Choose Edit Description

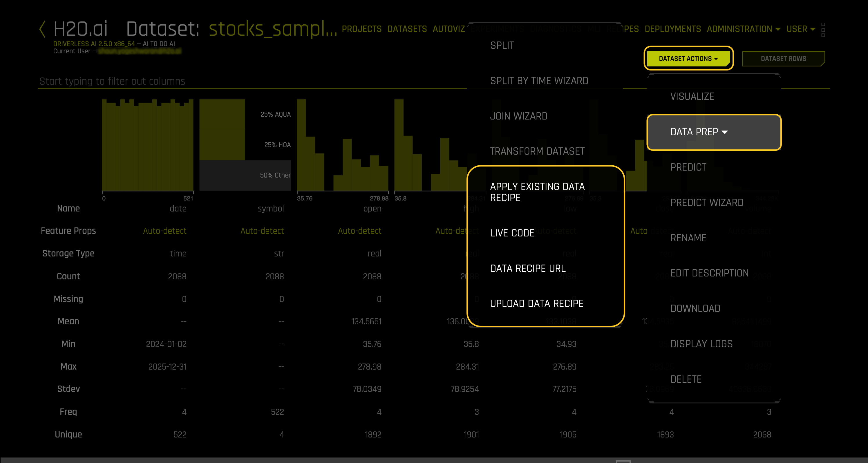(x=709, y=273)
